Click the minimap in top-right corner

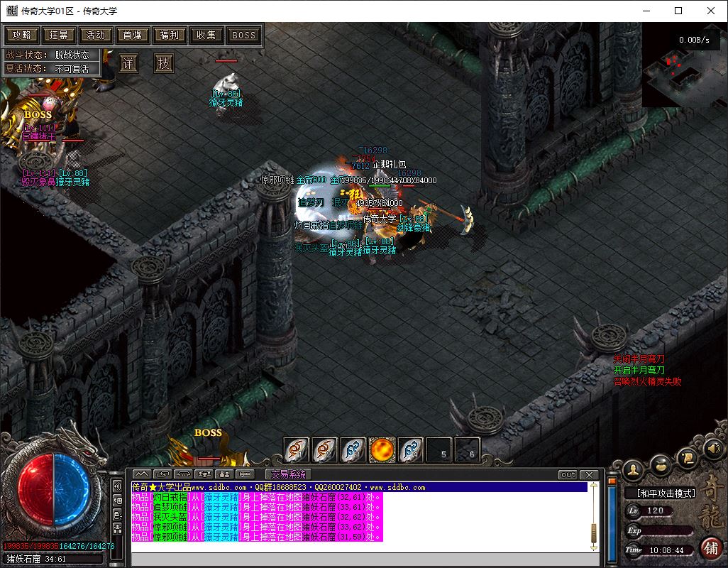coord(684,68)
